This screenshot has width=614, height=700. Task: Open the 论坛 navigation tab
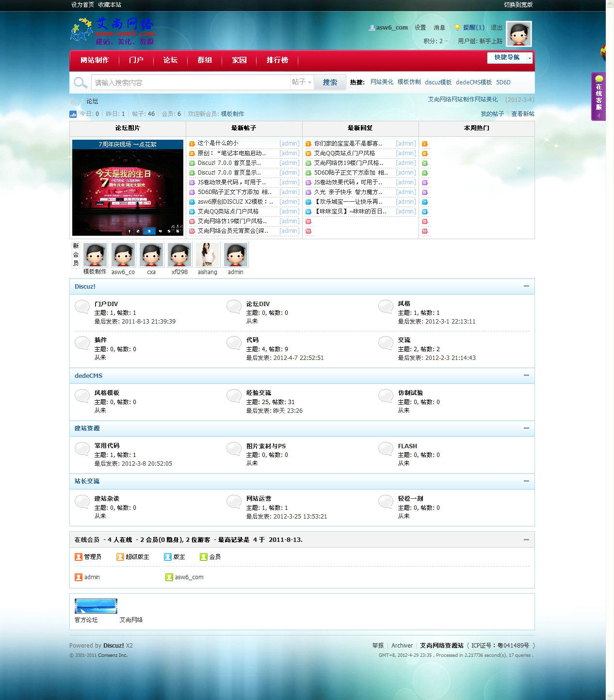pos(170,60)
